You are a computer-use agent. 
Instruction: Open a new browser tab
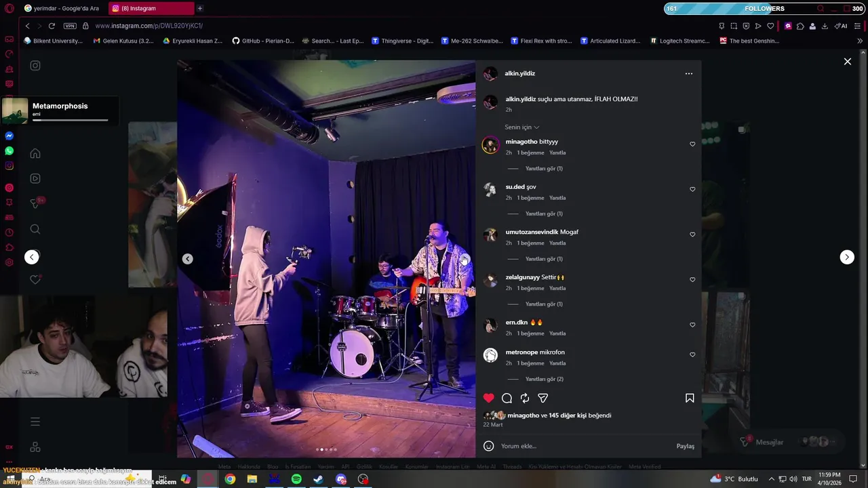[200, 8]
